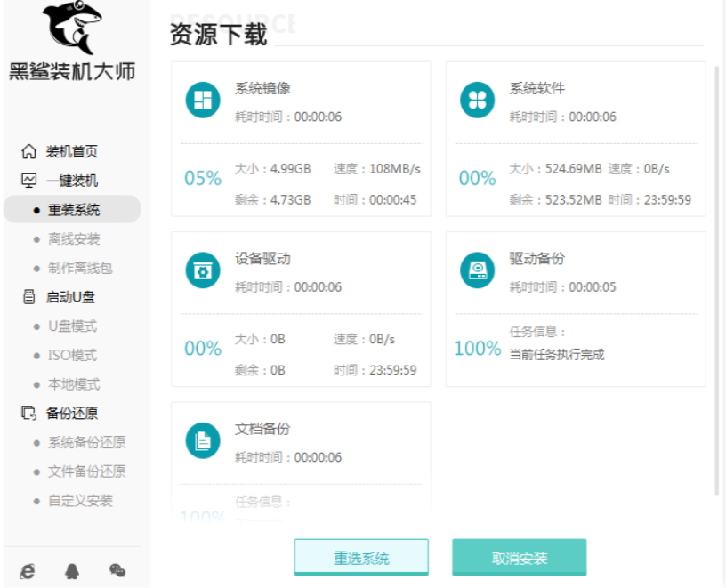
Task: Open the Internet Explorer icon in sidebar
Action: click(x=28, y=571)
